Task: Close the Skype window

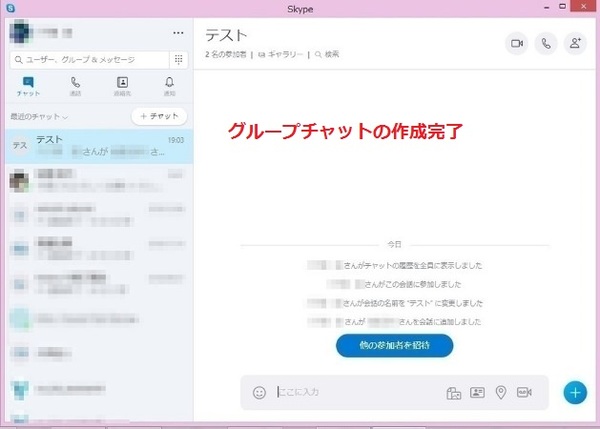Action: 583,7
